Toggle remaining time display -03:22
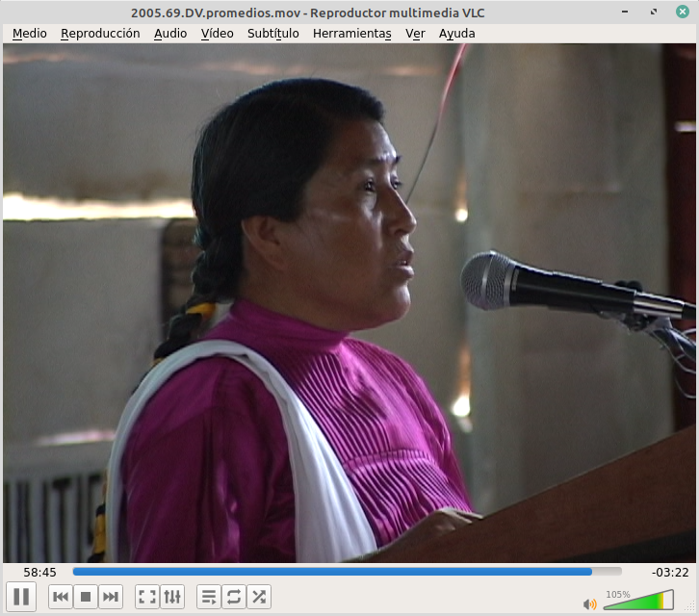Screen dimensions: 699x616 [x=670, y=573]
